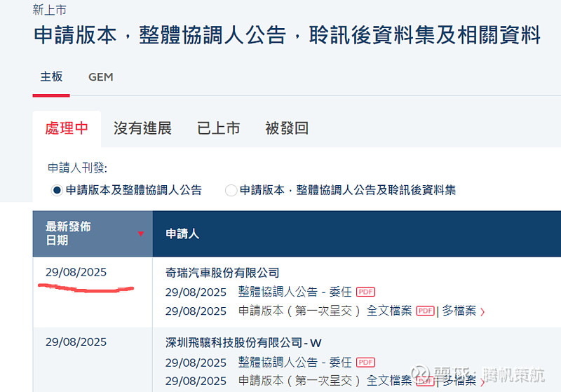Open 奇瑞汽車 多檔案 link
The image size is (561, 392).
click(459, 311)
